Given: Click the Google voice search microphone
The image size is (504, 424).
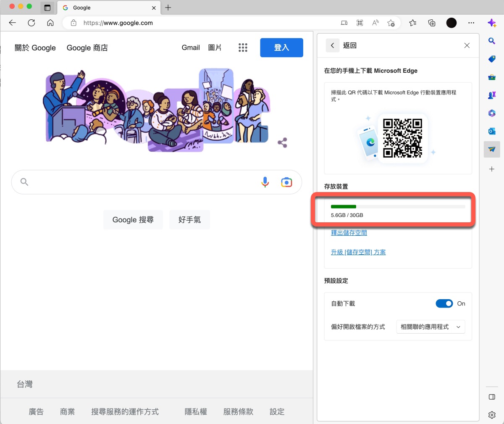Looking at the screenshot, I should coord(265,182).
